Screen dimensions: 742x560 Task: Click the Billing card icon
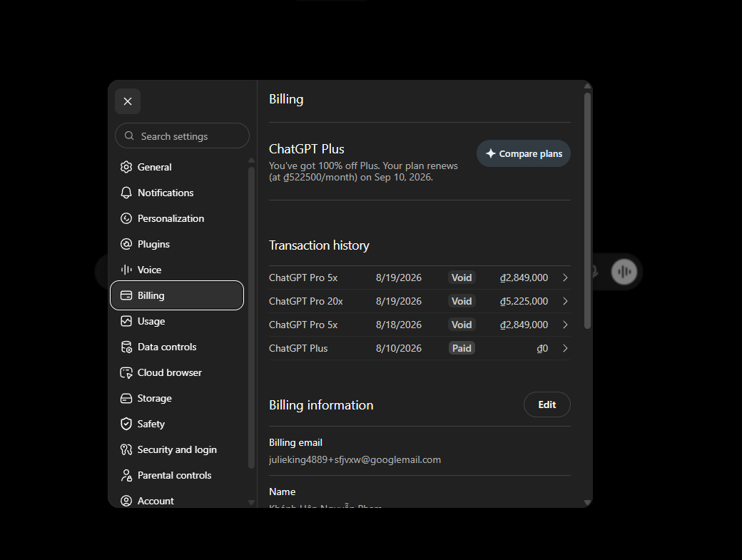pos(126,295)
